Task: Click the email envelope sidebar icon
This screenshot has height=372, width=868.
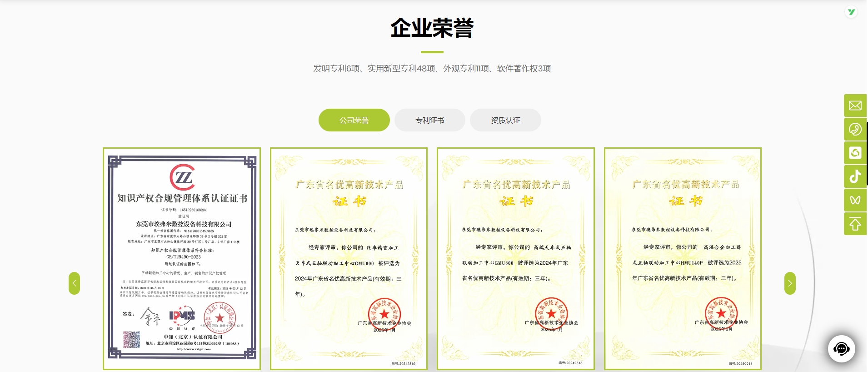Action: (855, 106)
